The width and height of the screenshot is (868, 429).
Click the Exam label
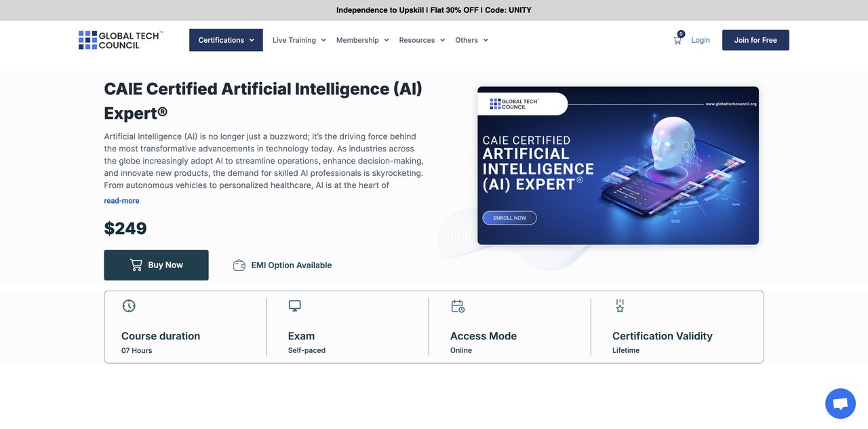coord(301,336)
